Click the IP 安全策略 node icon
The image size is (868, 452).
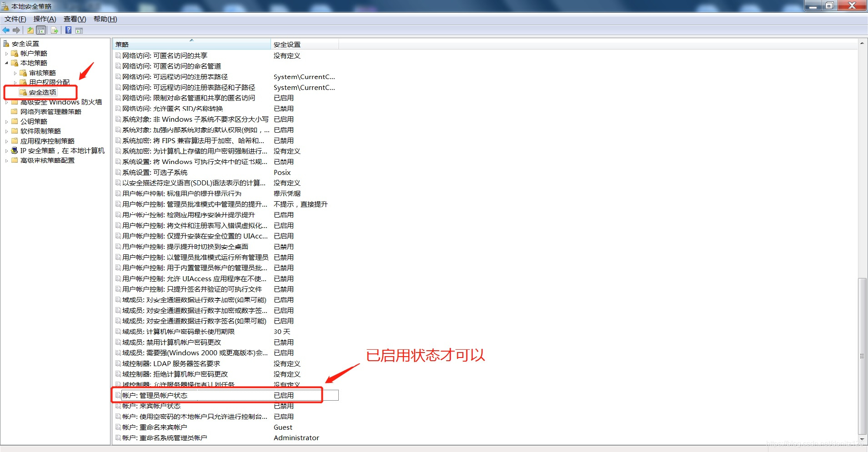point(14,150)
